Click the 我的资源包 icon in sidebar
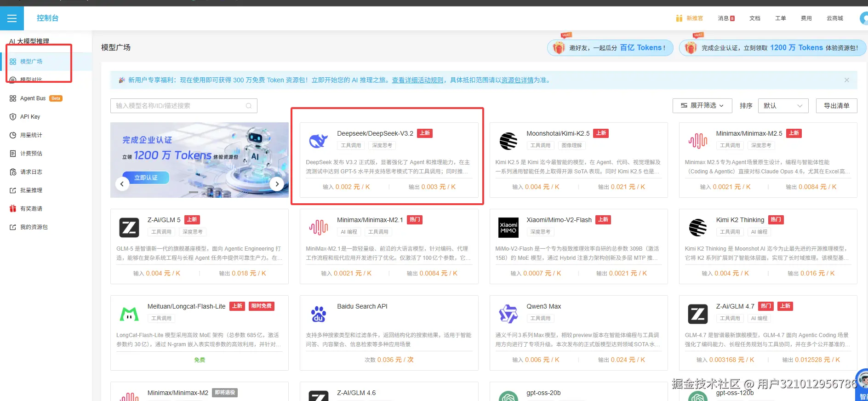This screenshot has width=868, height=401. (13, 227)
